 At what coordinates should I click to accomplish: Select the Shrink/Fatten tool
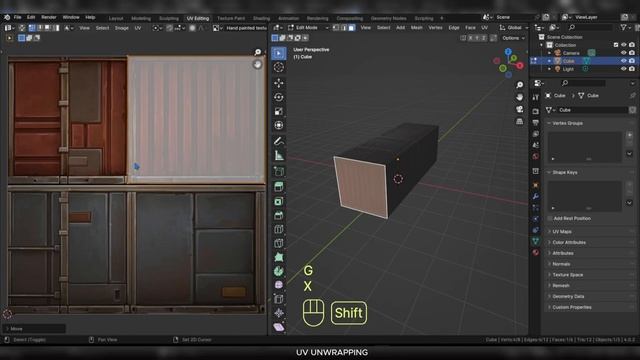[279, 313]
